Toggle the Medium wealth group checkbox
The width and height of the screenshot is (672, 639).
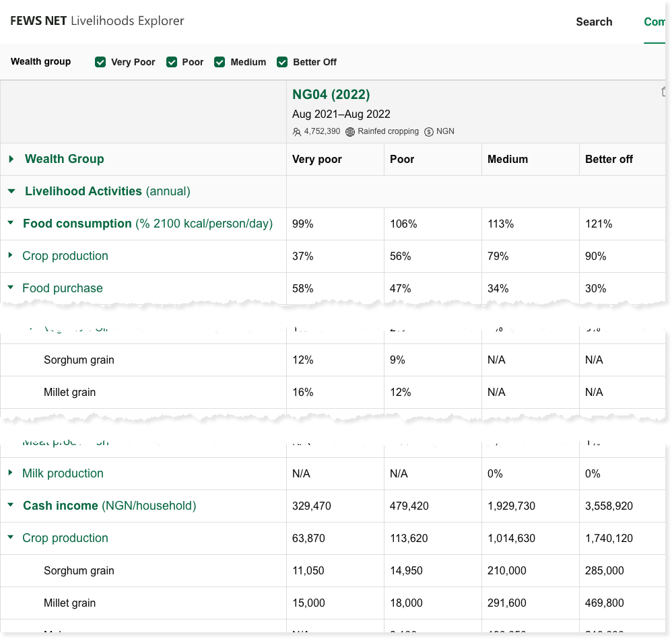tap(220, 62)
